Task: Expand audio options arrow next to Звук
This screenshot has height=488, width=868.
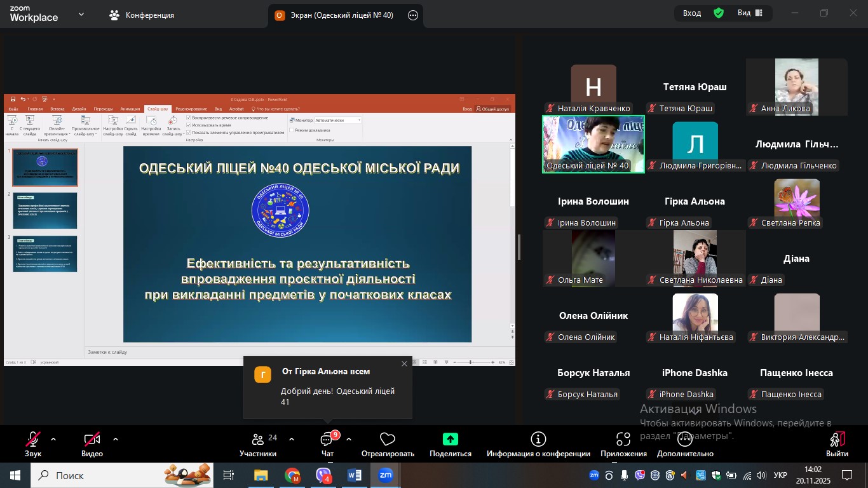Action: pos(53,439)
